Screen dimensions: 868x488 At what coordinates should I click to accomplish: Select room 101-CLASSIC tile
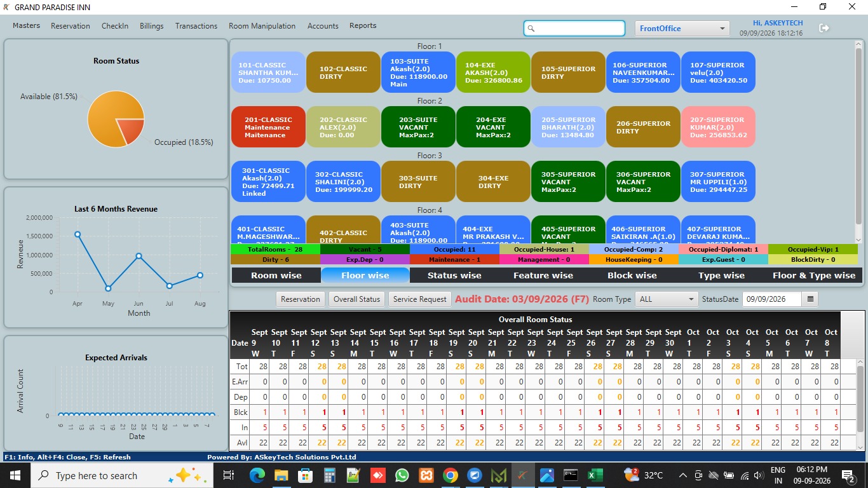click(268, 72)
